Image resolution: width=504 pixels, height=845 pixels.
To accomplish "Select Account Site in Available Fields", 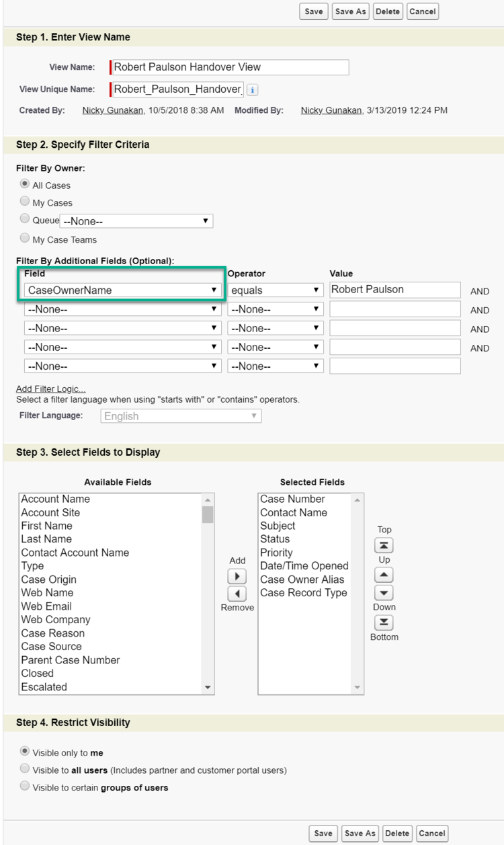I will point(50,513).
